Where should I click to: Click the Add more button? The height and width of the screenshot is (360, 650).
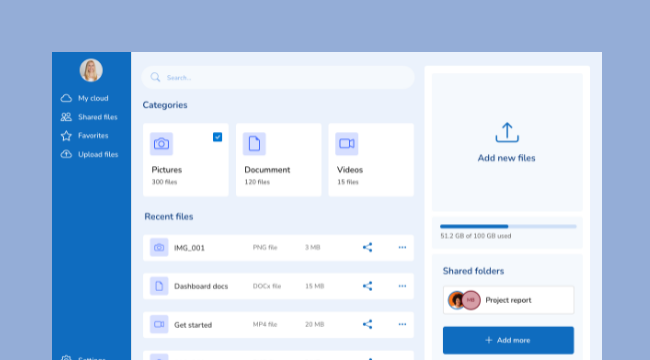[509, 340]
